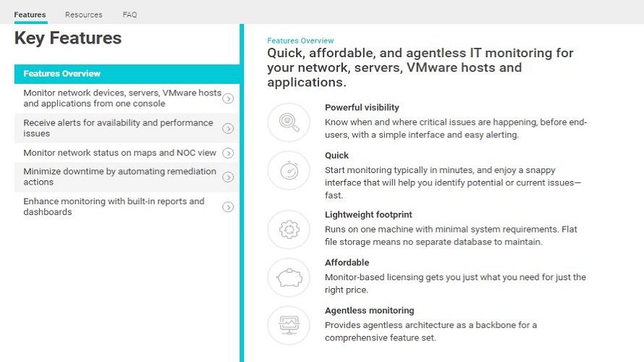The width and height of the screenshot is (644, 362).
Task: Expand arrow beside Monitor network status on maps
Action: click(x=228, y=153)
